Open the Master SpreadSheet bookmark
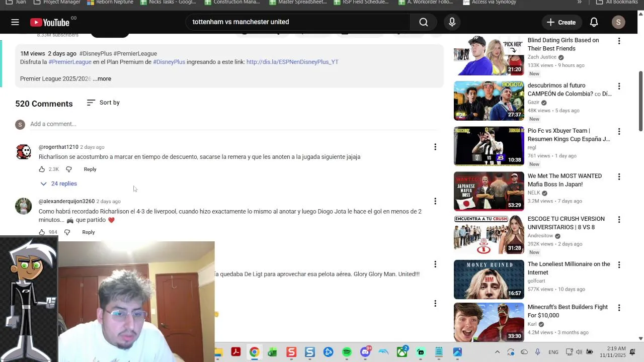This screenshot has height=362, width=644. pos(298,2)
